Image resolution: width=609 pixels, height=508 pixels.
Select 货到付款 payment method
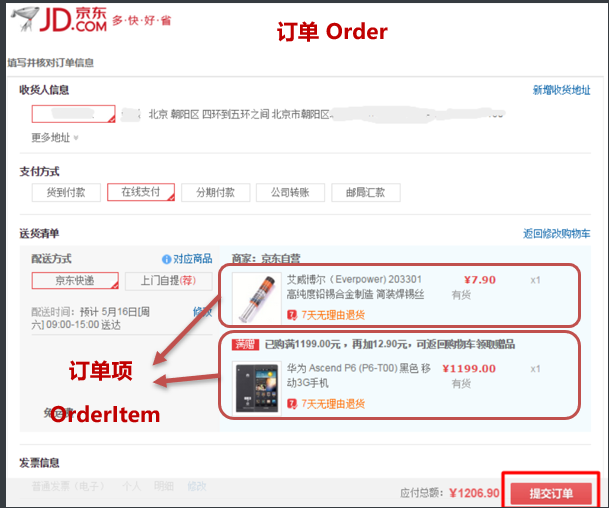pyautogui.click(x=66, y=192)
